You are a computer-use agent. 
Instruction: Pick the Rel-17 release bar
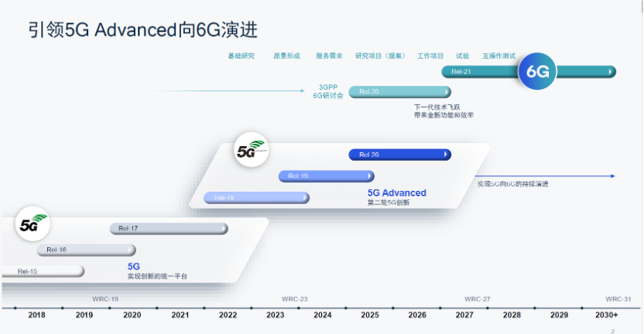[169, 228]
